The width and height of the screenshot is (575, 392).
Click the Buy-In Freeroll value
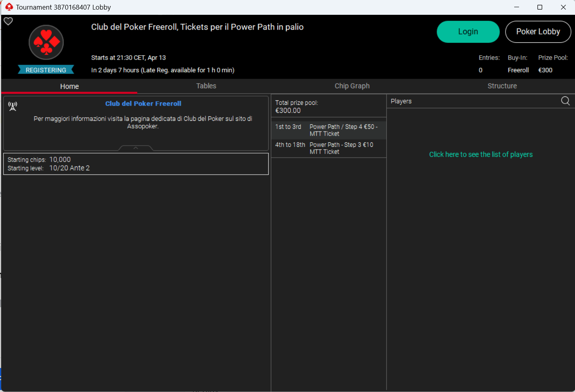[x=518, y=70]
